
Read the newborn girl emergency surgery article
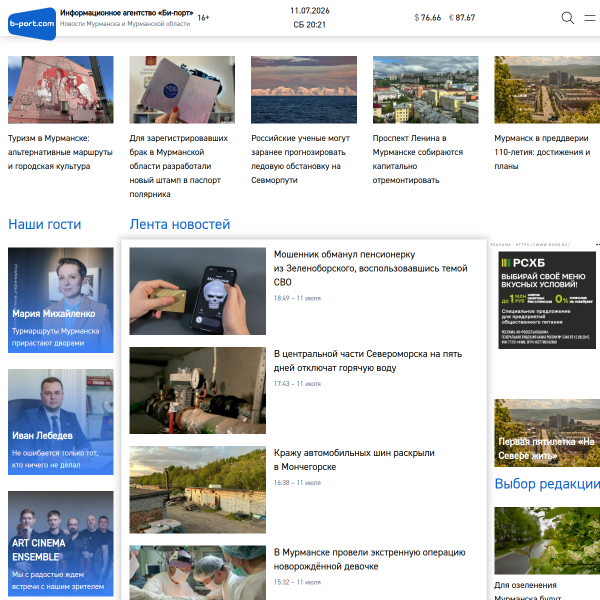click(x=370, y=559)
